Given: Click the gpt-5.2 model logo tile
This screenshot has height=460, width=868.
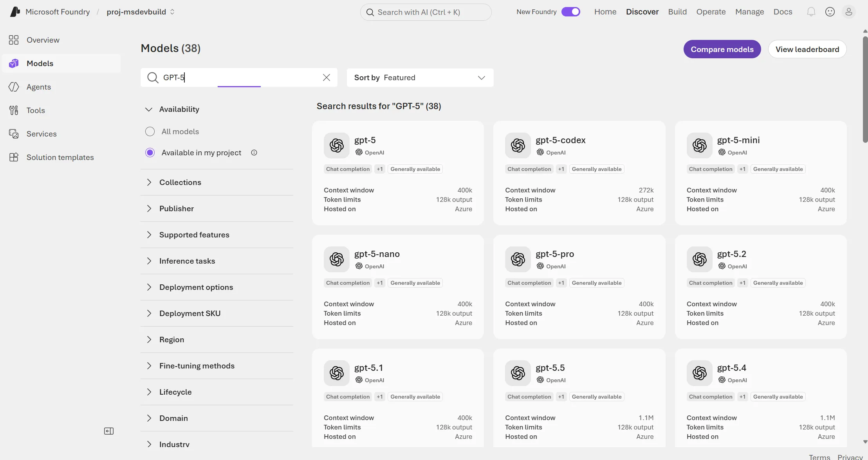Looking at the screenshot, I should [700, 259].
